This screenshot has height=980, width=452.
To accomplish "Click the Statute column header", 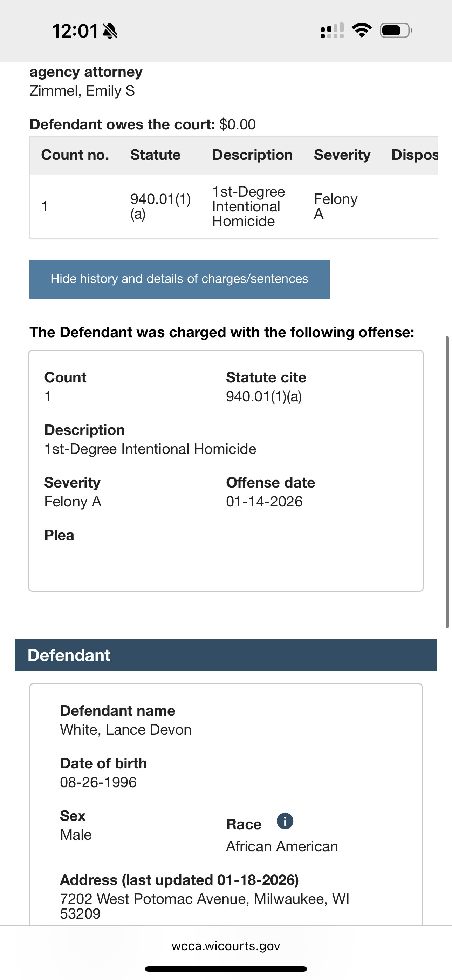I will pyautogui.click(x=155, y=155).
